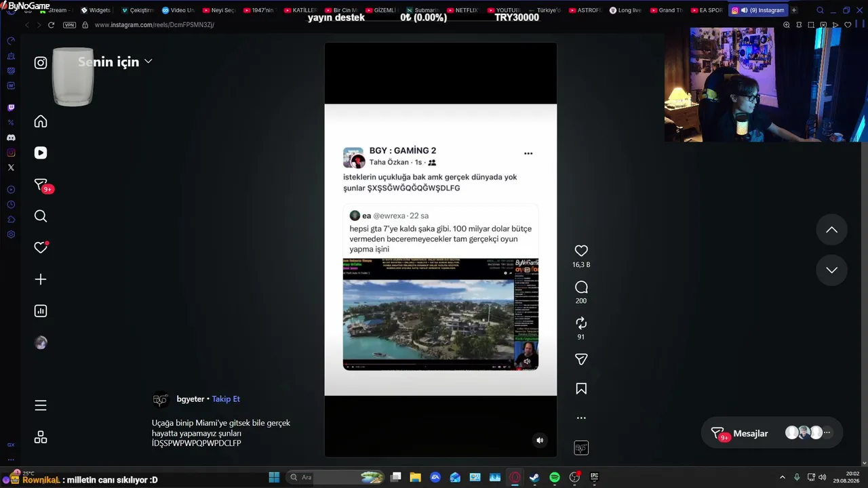This screenshot has width=868, height=488.
Task: Search open tabs with magnifier in title bar
Action: point(820,10)
